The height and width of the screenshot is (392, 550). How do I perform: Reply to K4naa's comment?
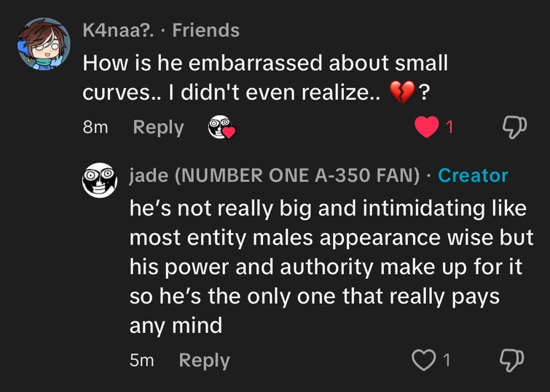(x=158, y=128)
